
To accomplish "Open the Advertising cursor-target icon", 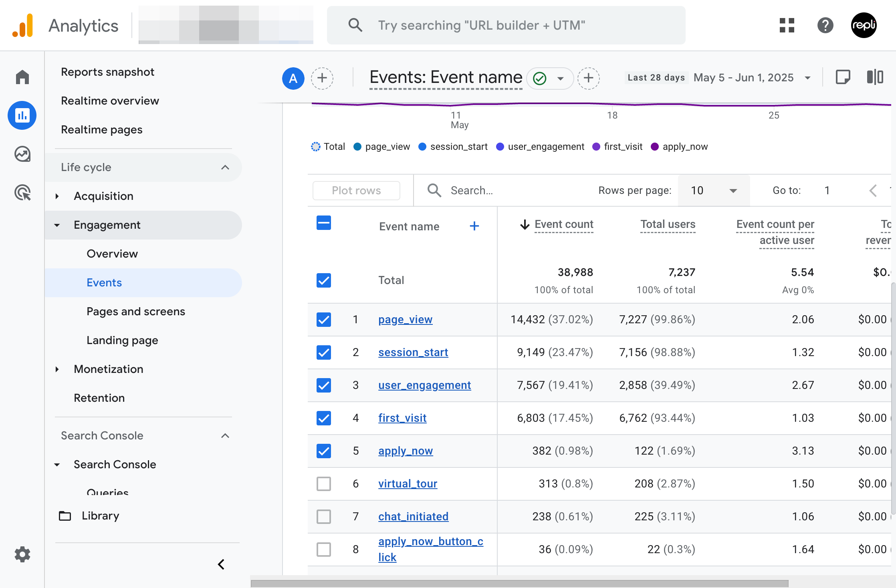I will pyautogui.click(x=22, y=192).
